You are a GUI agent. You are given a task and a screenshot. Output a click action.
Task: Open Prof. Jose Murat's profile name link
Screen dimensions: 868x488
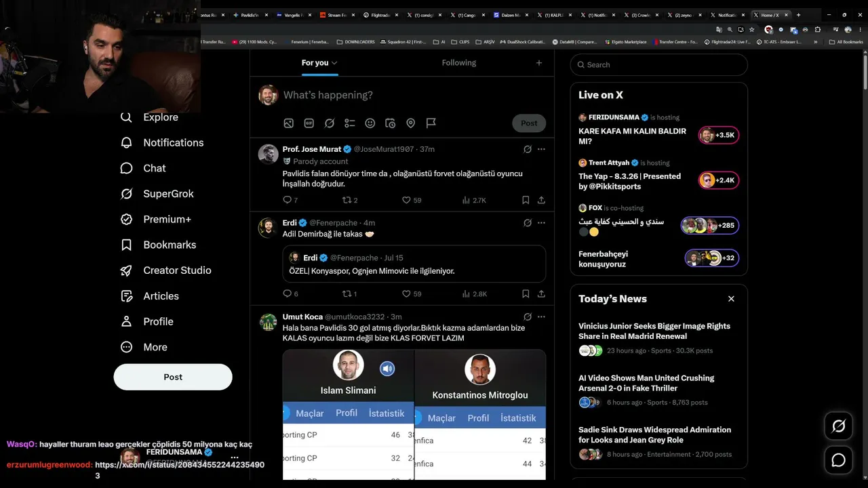(312, 149)
